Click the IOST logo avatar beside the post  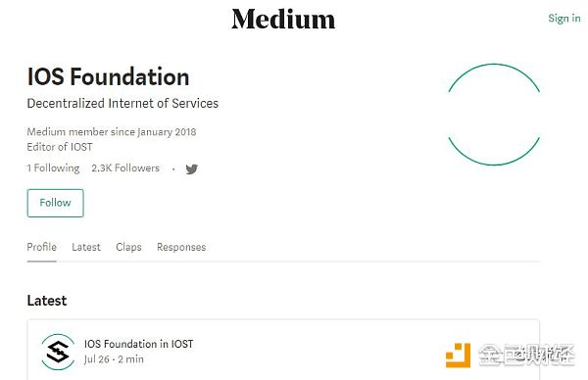pyautogui.click(x=58, y=352)
